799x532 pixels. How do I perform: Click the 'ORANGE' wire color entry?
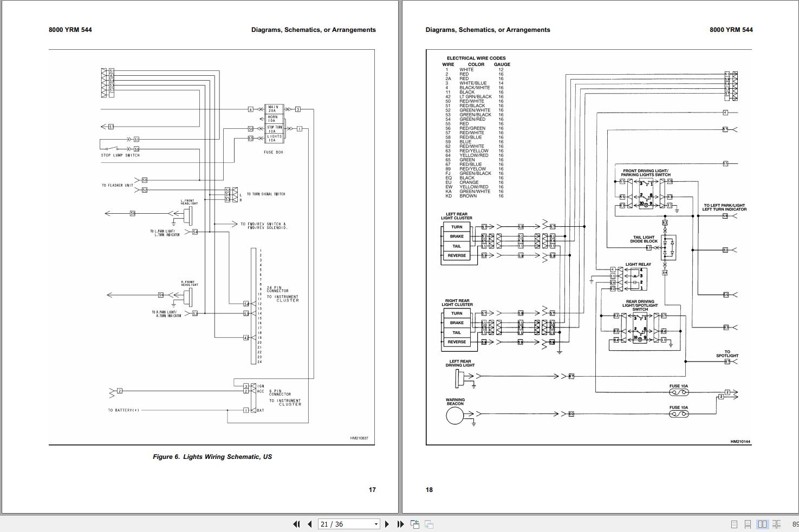click(x=469, y=182)
